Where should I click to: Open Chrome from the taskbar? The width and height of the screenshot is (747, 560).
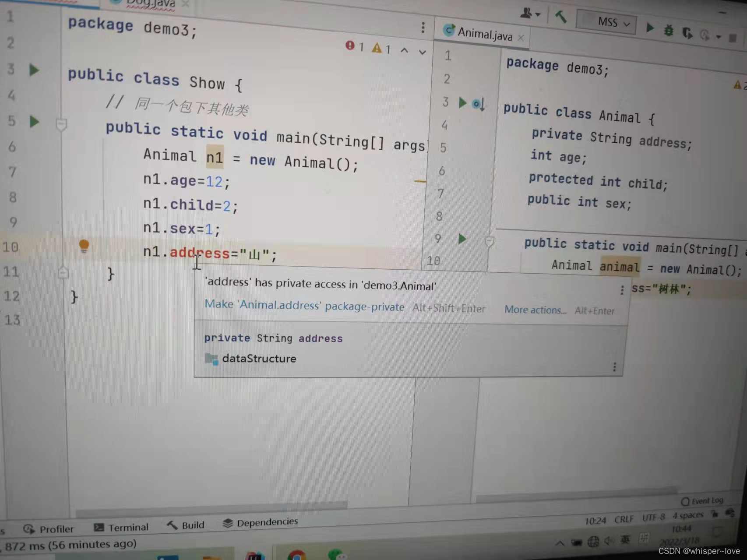297,555
